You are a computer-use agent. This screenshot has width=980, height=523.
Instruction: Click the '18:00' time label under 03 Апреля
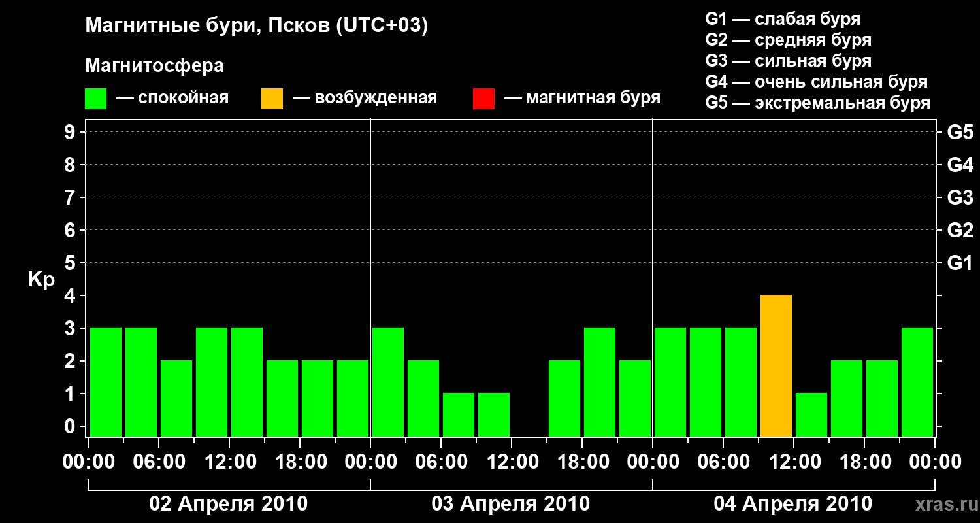(x=582, y=462)
